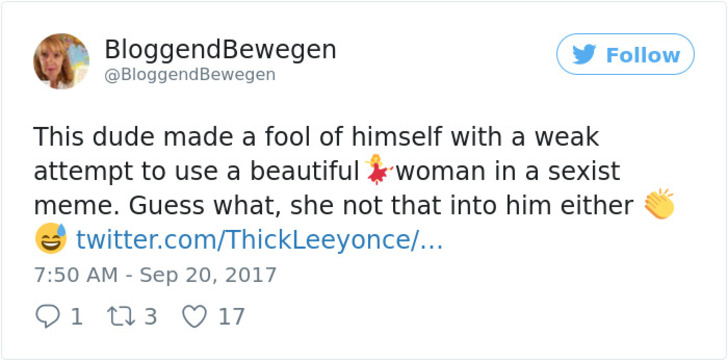The height and width of the screenshot is (361, 728).
Task: Click the word 'Follow' in the button
Action: (643, 55)
